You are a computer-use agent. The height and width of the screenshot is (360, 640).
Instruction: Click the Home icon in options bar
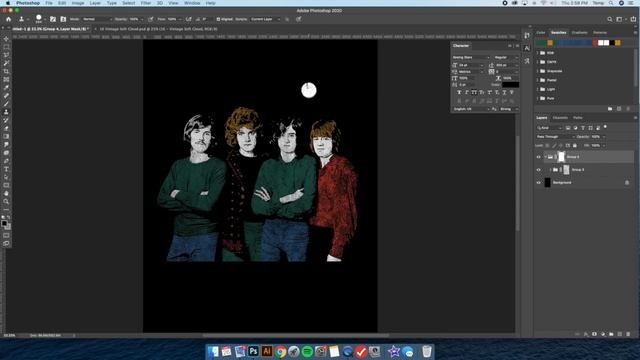pos(9,19)
